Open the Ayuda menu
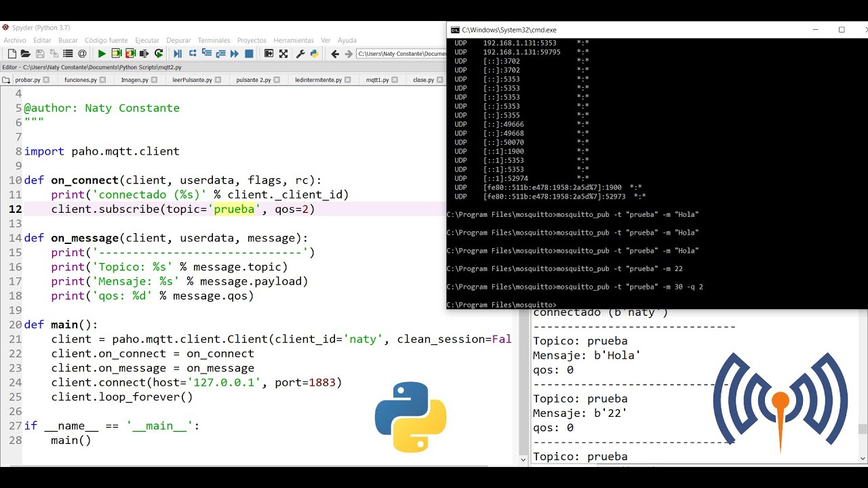Viewport: 868px width, 488px height. click(347, 40)
